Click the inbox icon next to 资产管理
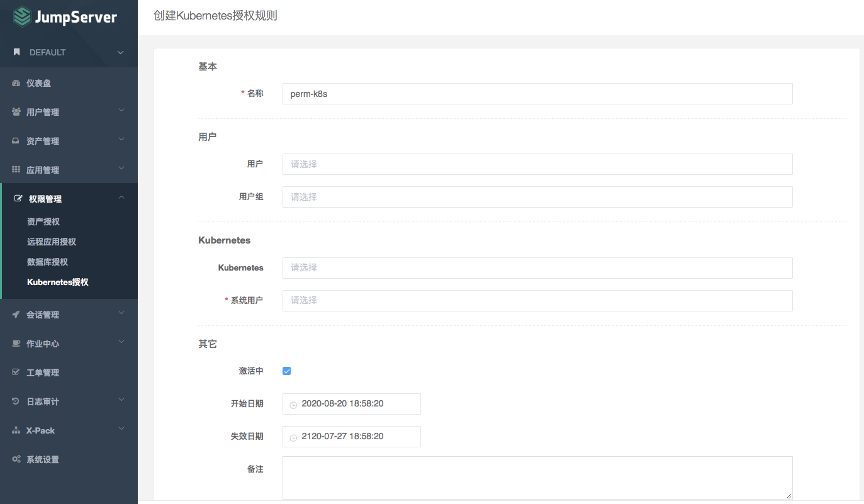This screenshot has width=864, height=504. pyautogui.click(x=16, y=141)
